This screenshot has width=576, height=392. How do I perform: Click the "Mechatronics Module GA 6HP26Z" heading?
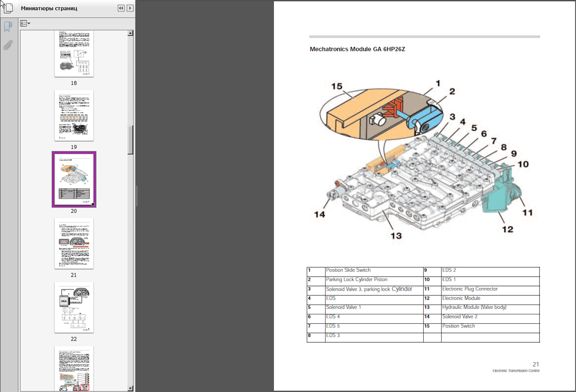click(x=357, y=49)
